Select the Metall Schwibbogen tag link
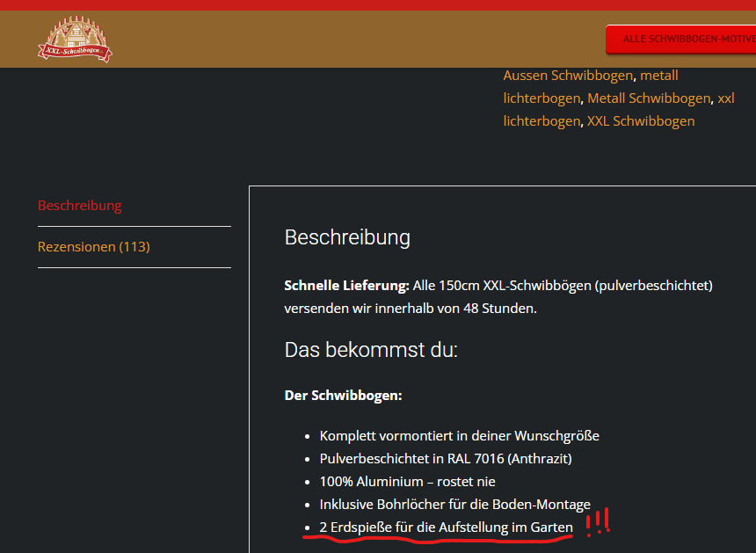Screen dimensions: 756x553 click(649, 98)
